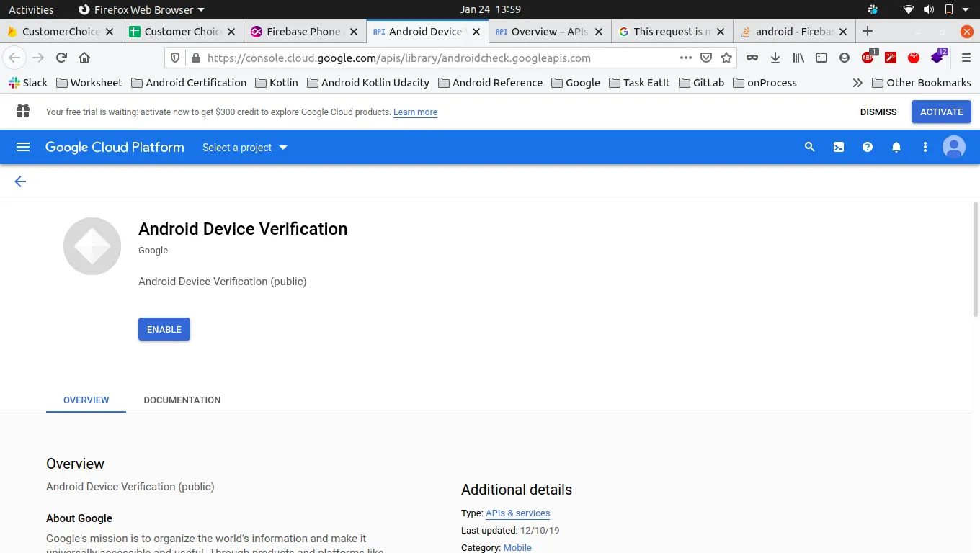The width and height of the screenshot is (980, 553).
Task: Switch to the Documentation tab
Action: click(x=182, y=400)
